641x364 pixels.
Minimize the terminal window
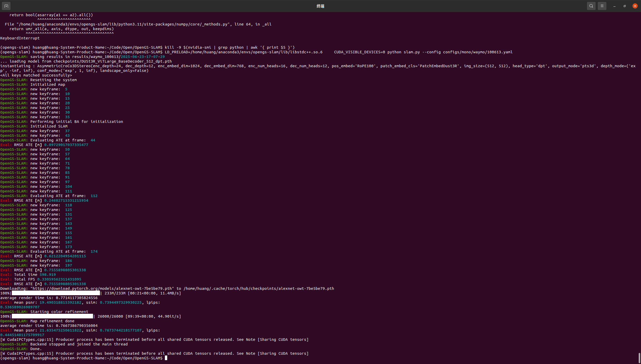point(614,6)
